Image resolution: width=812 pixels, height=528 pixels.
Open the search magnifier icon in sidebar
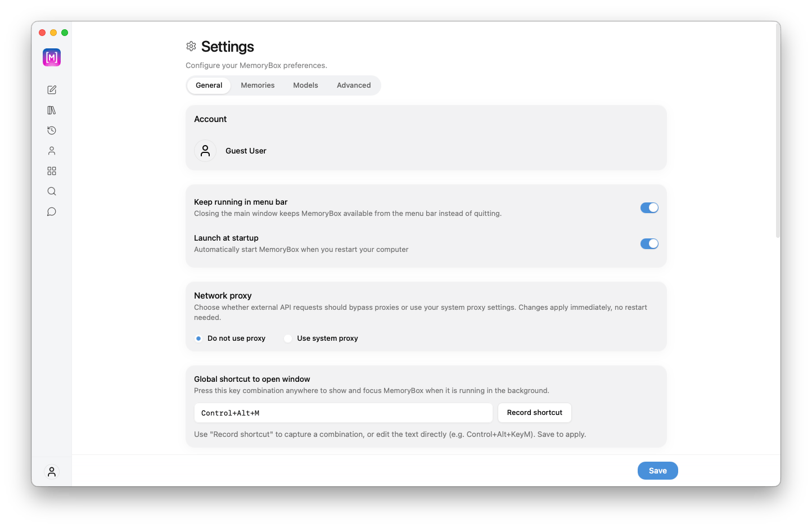(x=52, y=191)
